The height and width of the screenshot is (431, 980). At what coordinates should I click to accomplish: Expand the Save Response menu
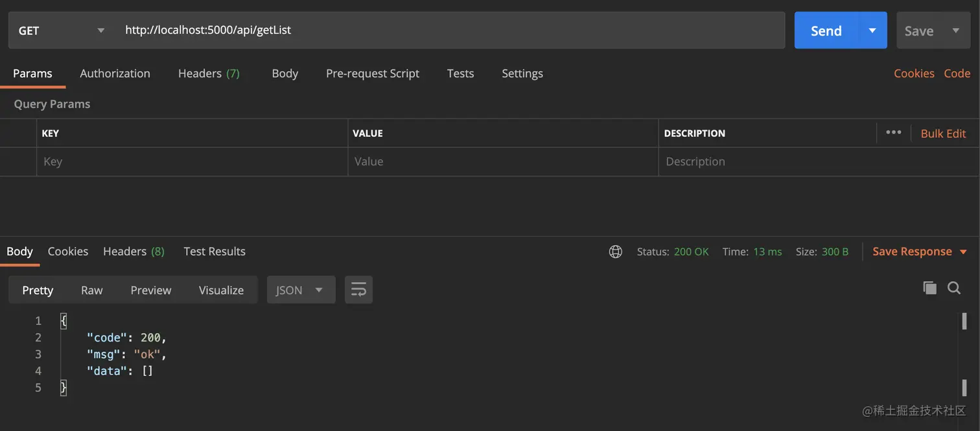(x=963, y=251)
